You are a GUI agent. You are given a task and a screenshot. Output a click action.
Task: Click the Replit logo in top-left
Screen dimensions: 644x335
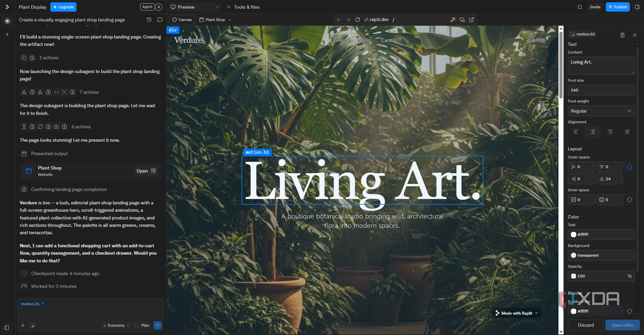[x=7, y=7]
